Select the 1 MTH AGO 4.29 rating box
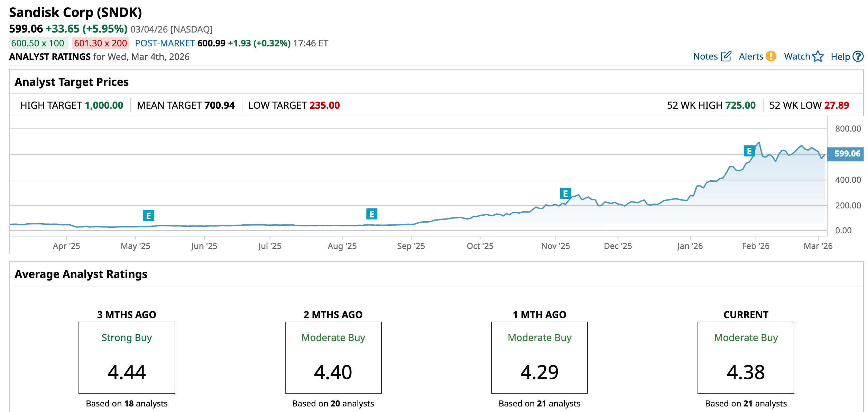 539,357
